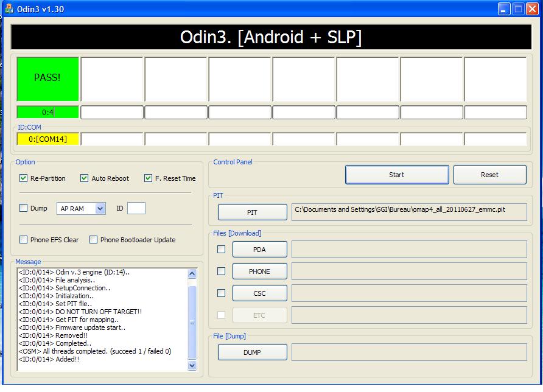Open the PDA file chooser
The image size is (543, 392).
(x=259, y=250)
